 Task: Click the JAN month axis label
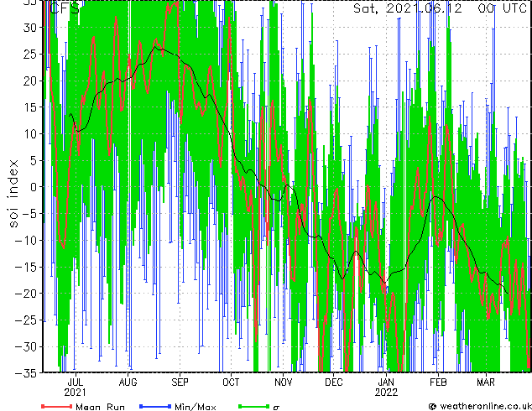point(386,382)
